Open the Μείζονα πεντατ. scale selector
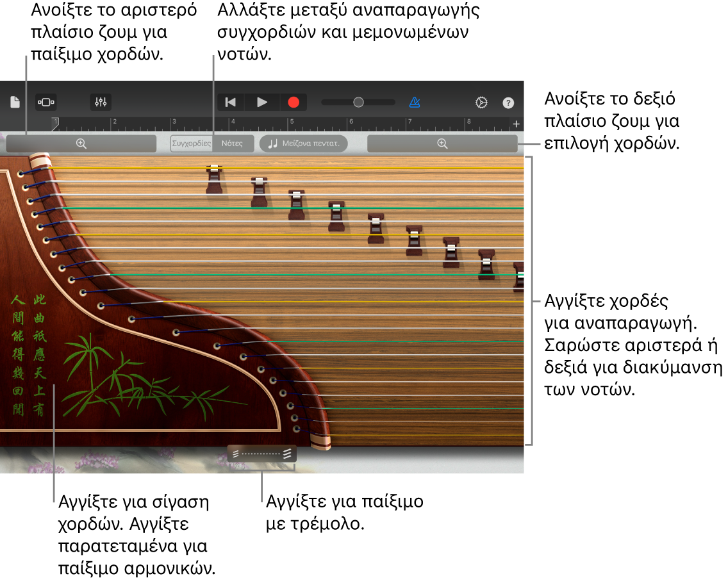Screen dimensions: 728x583 (303, 143)
